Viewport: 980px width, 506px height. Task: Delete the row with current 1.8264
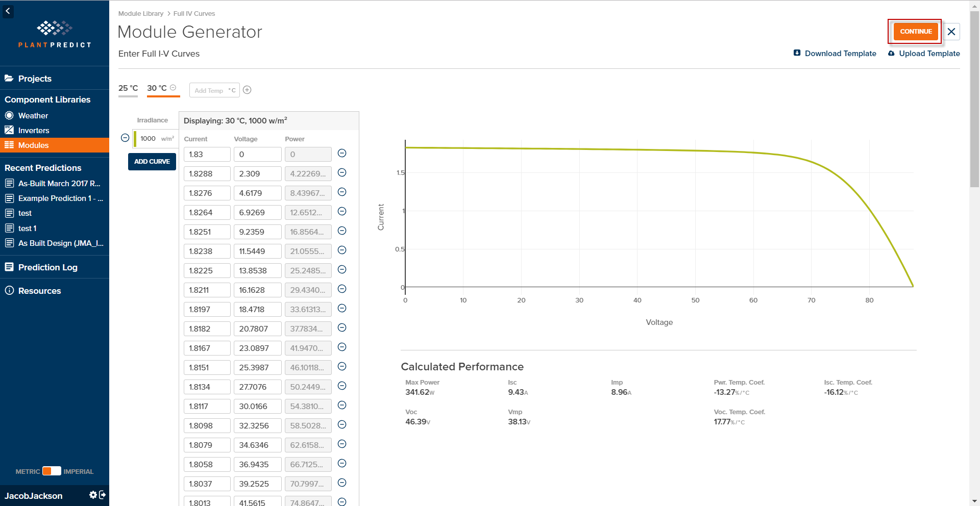(x=342, y=212)
